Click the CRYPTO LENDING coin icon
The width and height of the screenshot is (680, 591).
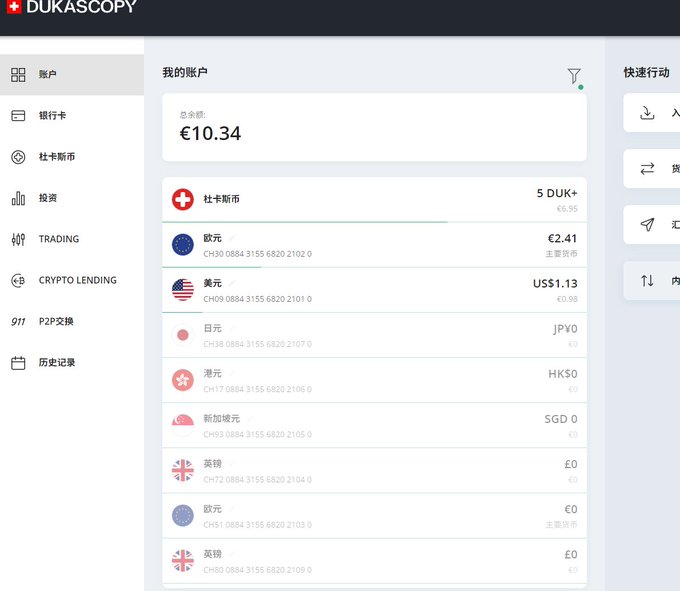coord(18,281)
